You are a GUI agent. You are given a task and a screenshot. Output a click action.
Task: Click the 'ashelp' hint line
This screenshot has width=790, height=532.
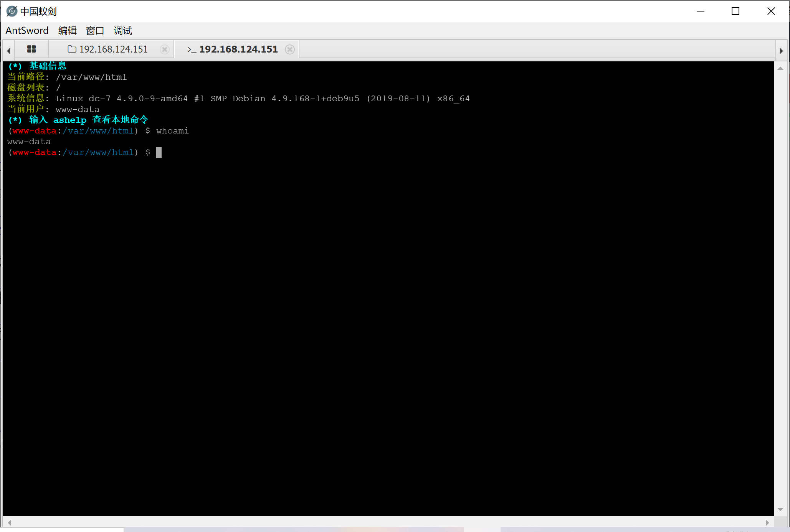(x=78, y=120)
